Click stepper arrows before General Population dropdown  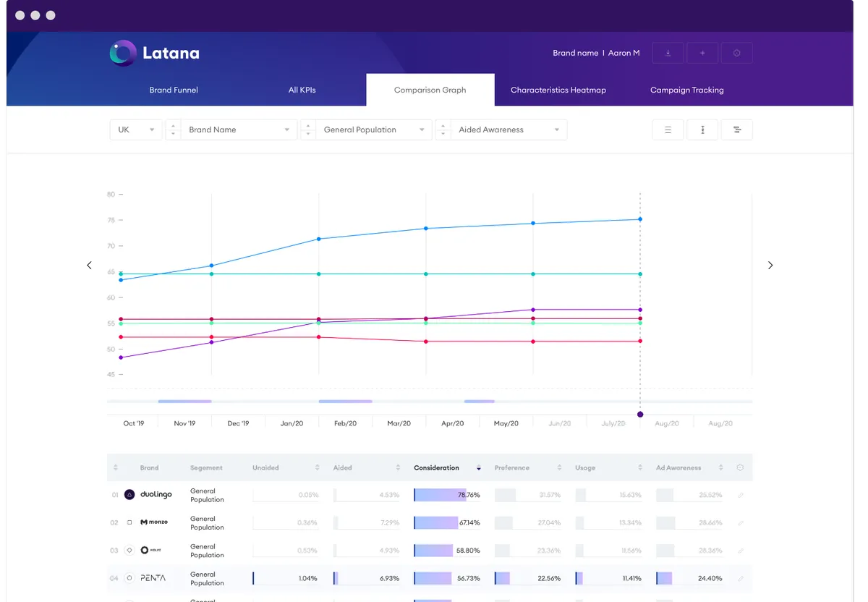(x=308, y=130)
